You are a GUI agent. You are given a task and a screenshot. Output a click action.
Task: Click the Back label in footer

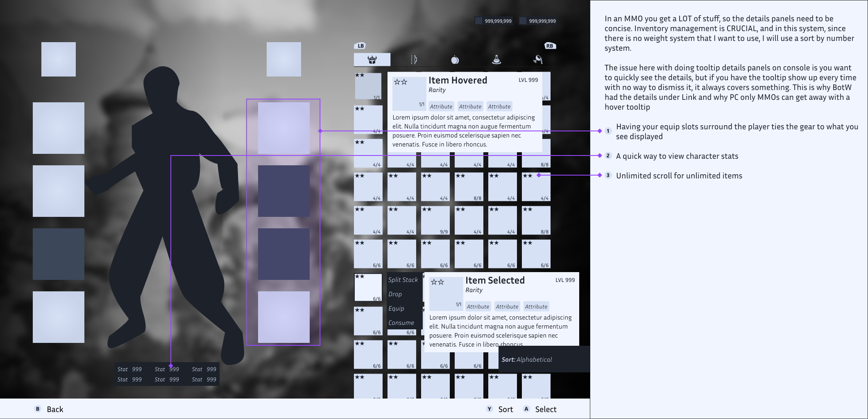[55, 409]
